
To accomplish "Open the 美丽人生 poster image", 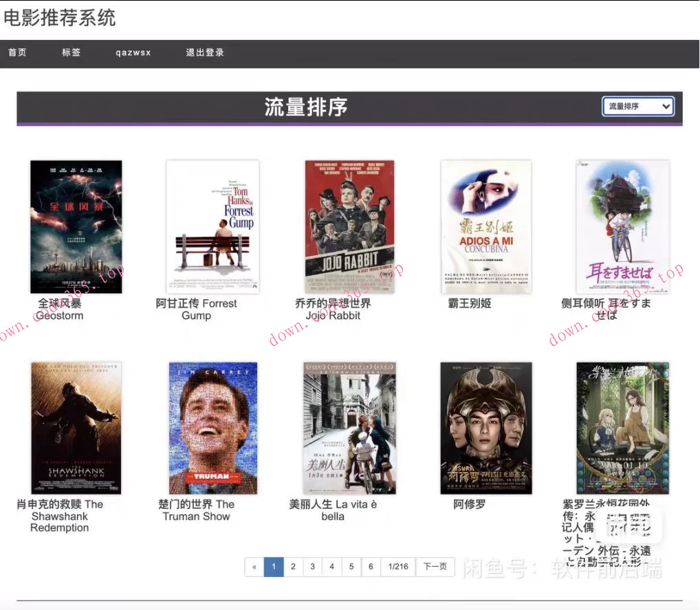I will point(349,428).
